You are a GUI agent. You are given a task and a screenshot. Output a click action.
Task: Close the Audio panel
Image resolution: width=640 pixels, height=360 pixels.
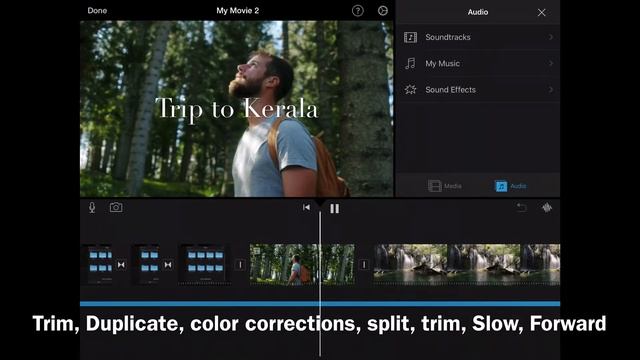point(541,13)
